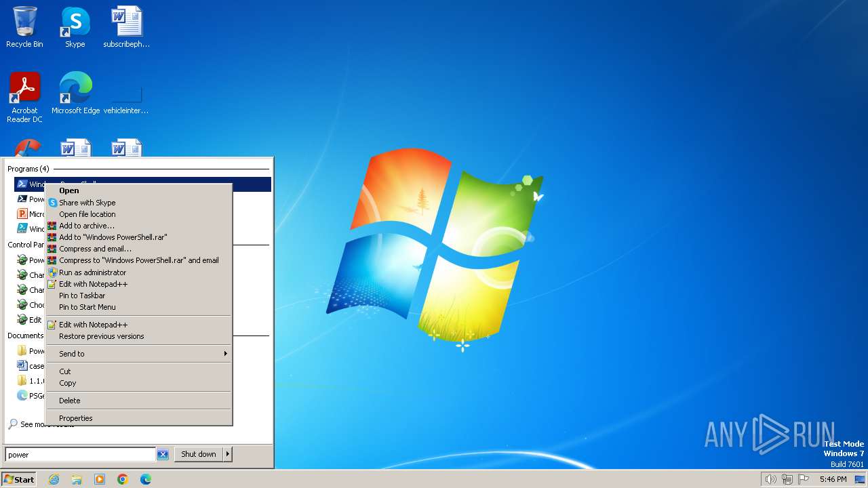Click the WinRAR icon beside Compress and email…

pos(52,249)
